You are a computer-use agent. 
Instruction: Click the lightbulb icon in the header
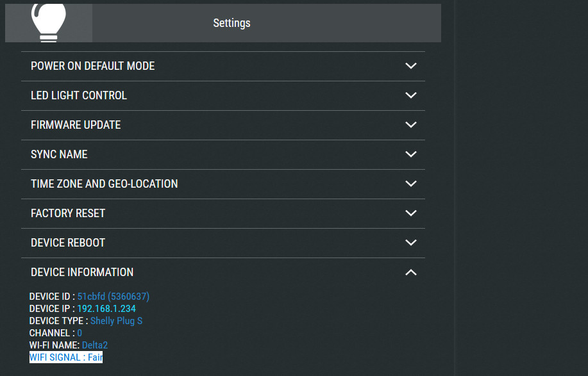pyautogui.click(x=49, y=23)
